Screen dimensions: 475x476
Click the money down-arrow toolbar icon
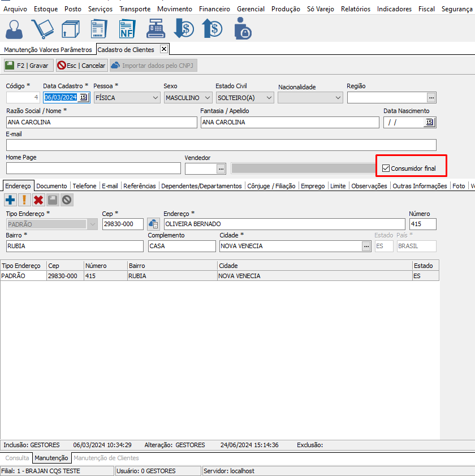[184, 28]
